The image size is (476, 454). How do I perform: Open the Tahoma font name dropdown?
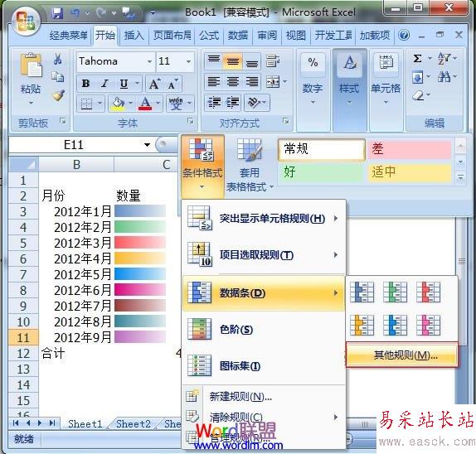pos(149,61)
